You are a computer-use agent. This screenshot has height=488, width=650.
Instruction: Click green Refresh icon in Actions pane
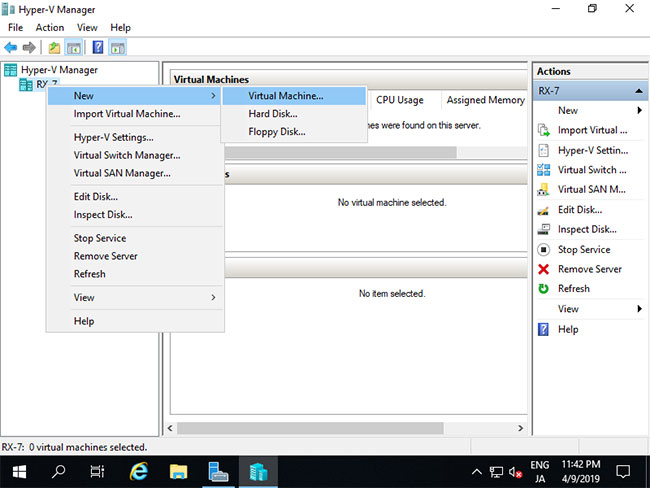pyautogui.click(x=543, y=289)
